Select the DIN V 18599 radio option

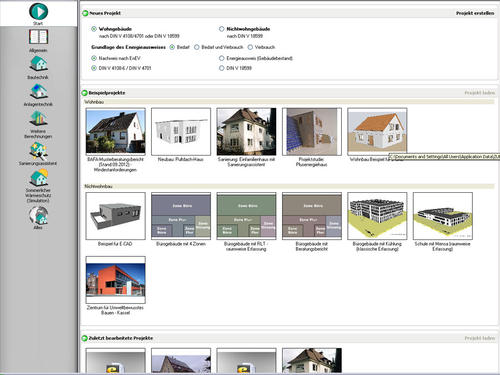pos(222,68)
